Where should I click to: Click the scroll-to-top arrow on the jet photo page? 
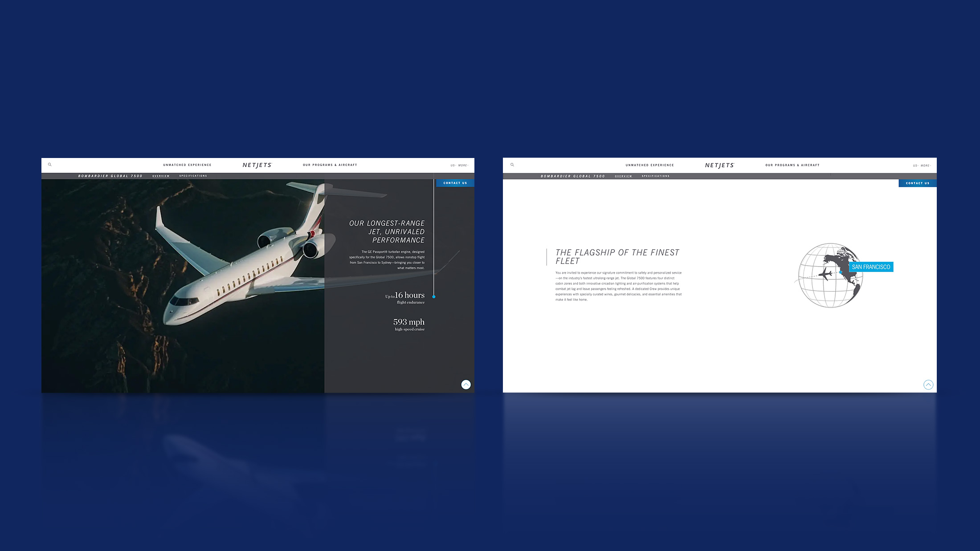[466, 385]
